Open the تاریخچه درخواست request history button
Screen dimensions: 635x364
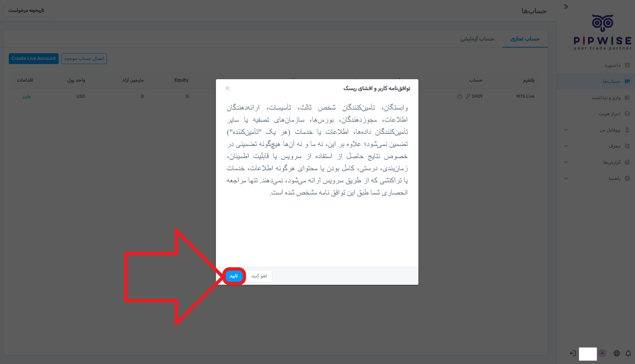click(x=26, y=10)
